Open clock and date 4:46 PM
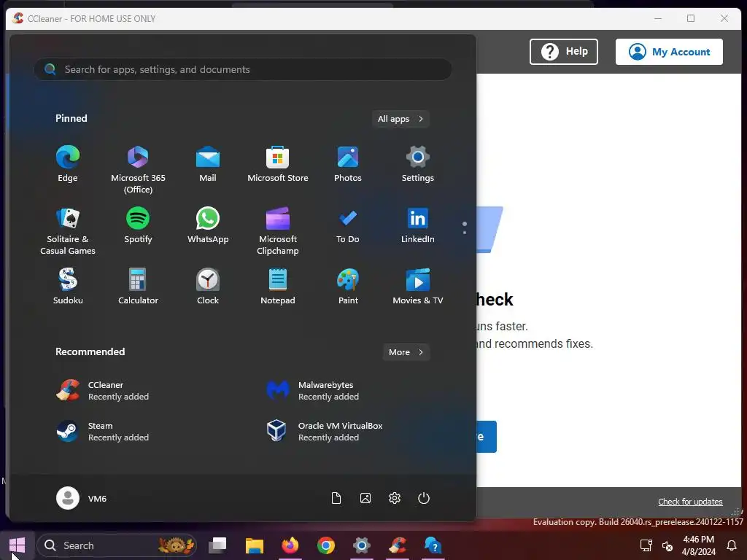 coord(698,545)
